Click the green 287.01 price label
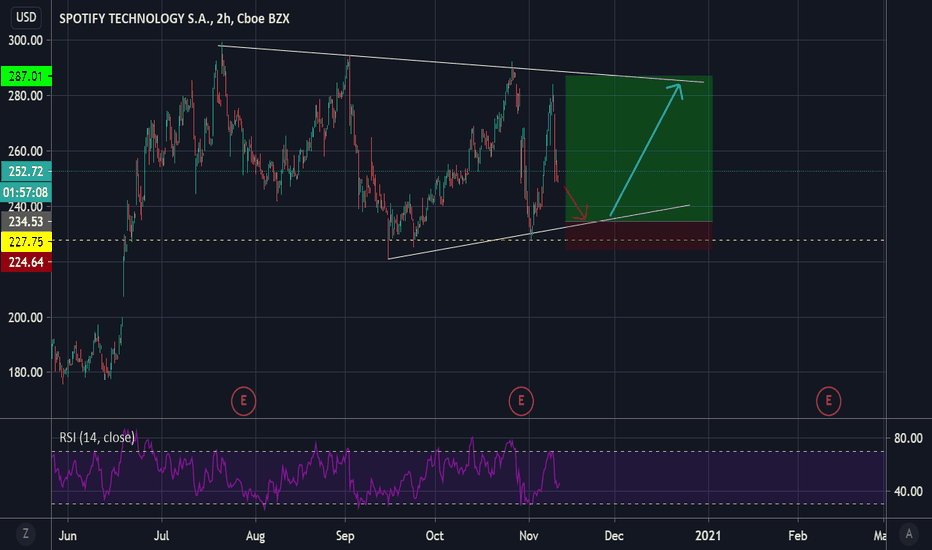This screenshot has height=550, width=932. point(26,76)
